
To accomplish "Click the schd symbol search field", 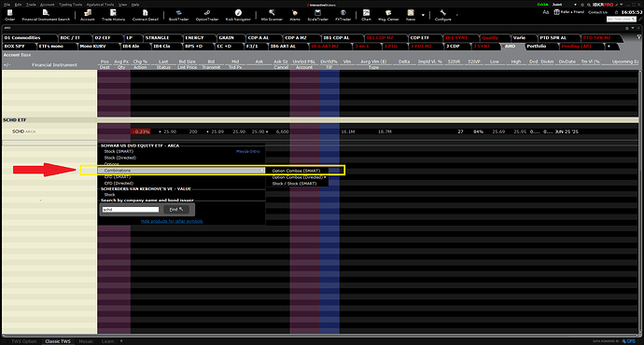I will pos(130,210).
